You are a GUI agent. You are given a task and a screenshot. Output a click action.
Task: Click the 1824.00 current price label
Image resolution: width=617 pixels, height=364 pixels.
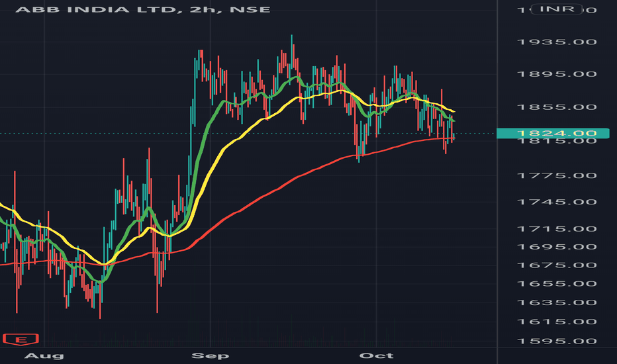pos(553,134)
